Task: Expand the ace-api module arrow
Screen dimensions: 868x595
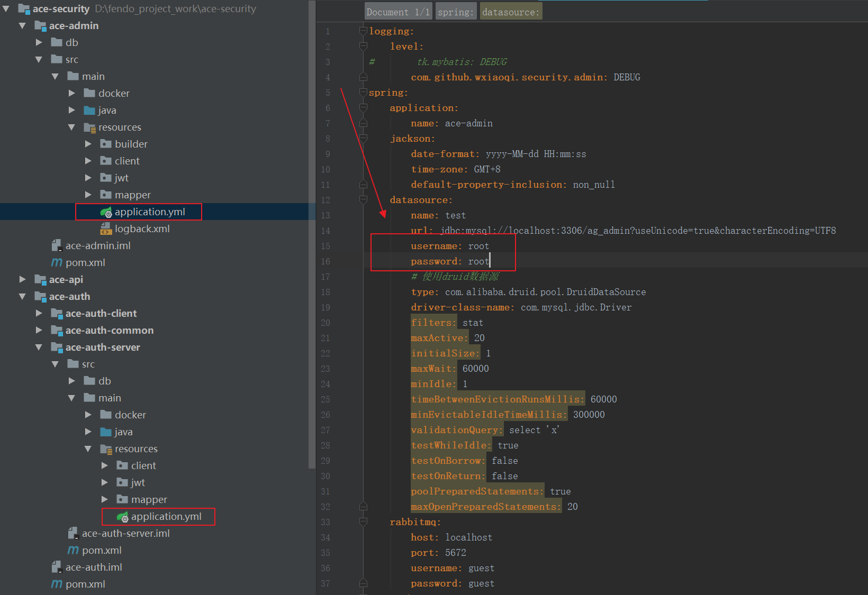Action: point(22,279)
